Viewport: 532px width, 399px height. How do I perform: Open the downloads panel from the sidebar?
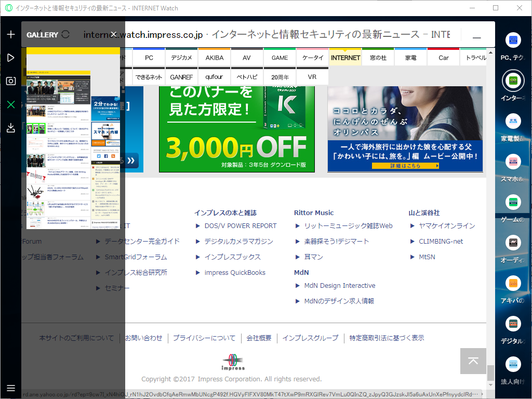click(x=11, y=128)
